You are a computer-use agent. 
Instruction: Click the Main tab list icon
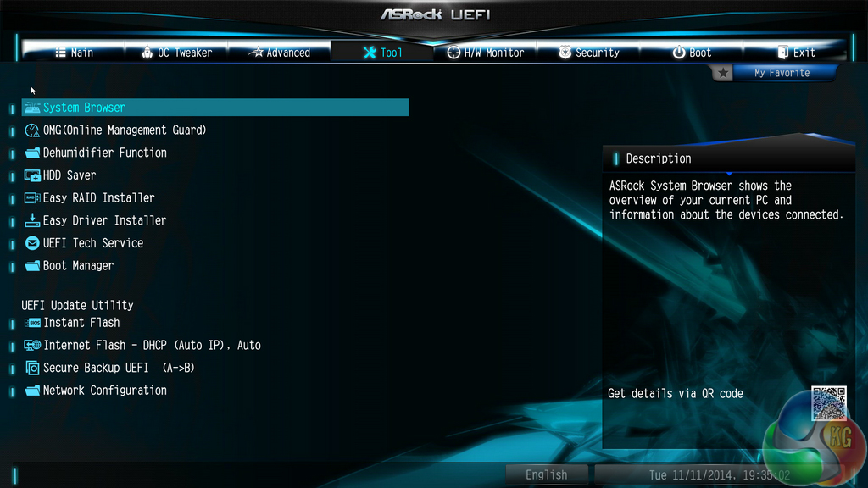(60, 52)
